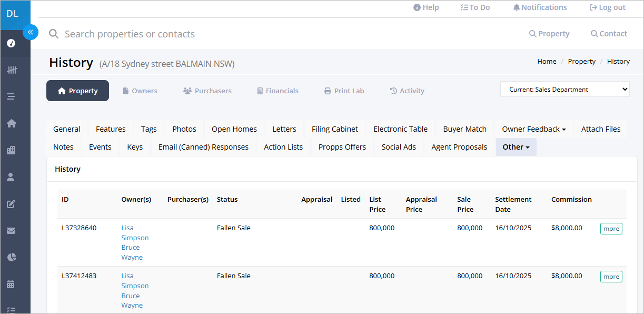Open the contacts person icon in sidebar
This screenshot has height=314, width=644.
pos(11,177)
